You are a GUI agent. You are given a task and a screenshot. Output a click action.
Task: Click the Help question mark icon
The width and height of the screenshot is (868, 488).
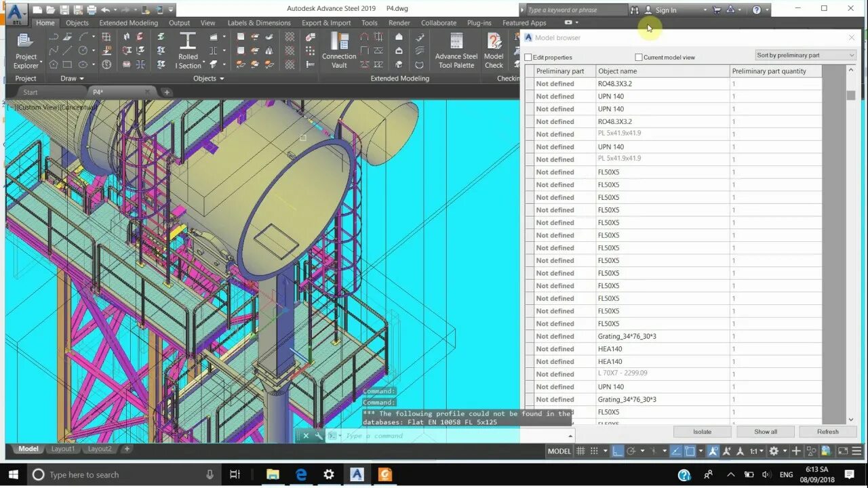click(757, 10)
